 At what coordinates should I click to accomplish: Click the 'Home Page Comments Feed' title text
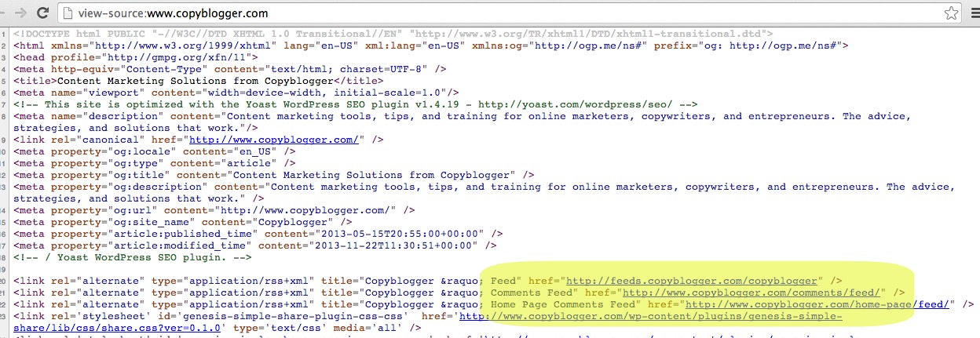[565, 303]
